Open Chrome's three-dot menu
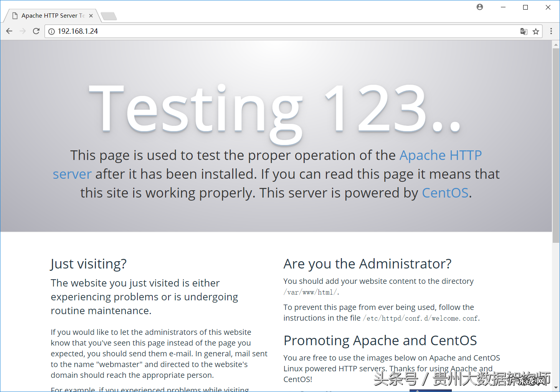Screen dimensions: 560x392 [x=551, y=31]
